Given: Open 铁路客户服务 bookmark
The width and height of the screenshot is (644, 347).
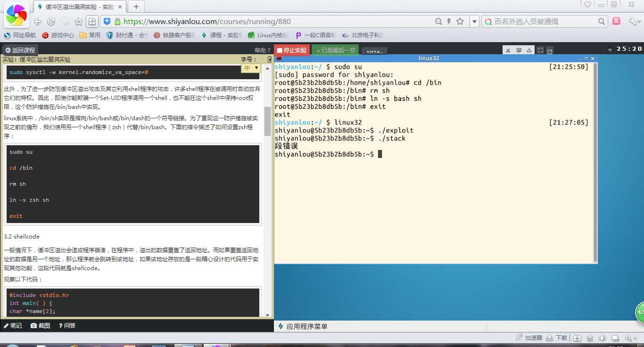Looking at the screenshot, I should tap(174, 35).
